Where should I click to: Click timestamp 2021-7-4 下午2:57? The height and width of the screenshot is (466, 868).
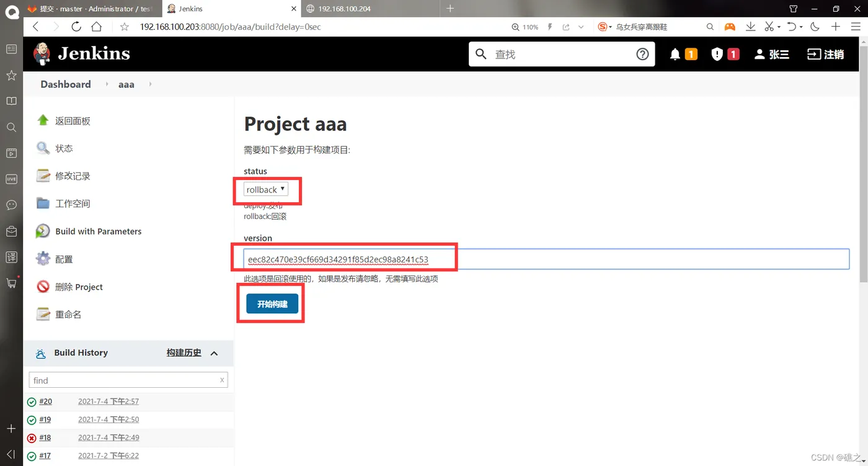(108, 401)
